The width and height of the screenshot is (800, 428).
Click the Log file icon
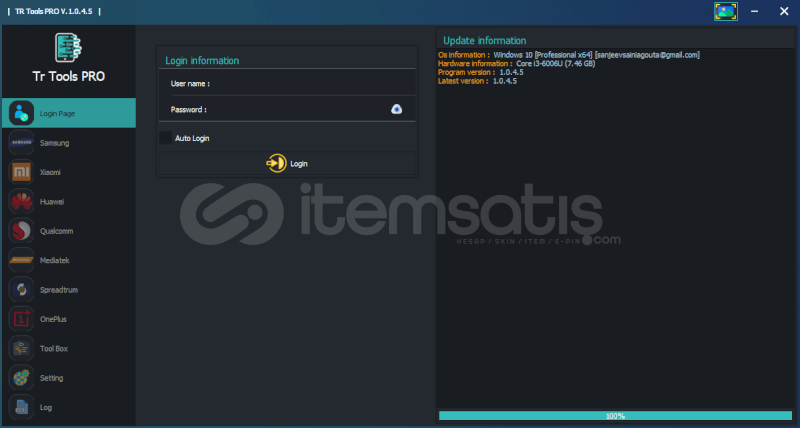point(21,407)
